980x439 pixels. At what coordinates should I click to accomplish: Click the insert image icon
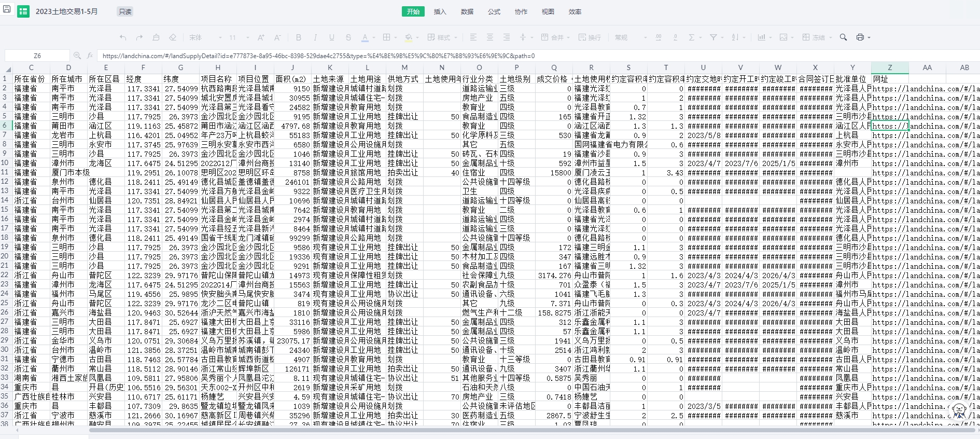tap(783, 37)
